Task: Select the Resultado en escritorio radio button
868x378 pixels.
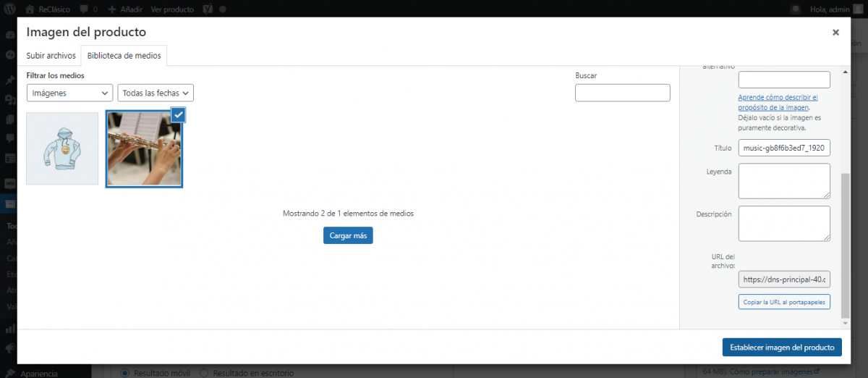Action: 203,373
